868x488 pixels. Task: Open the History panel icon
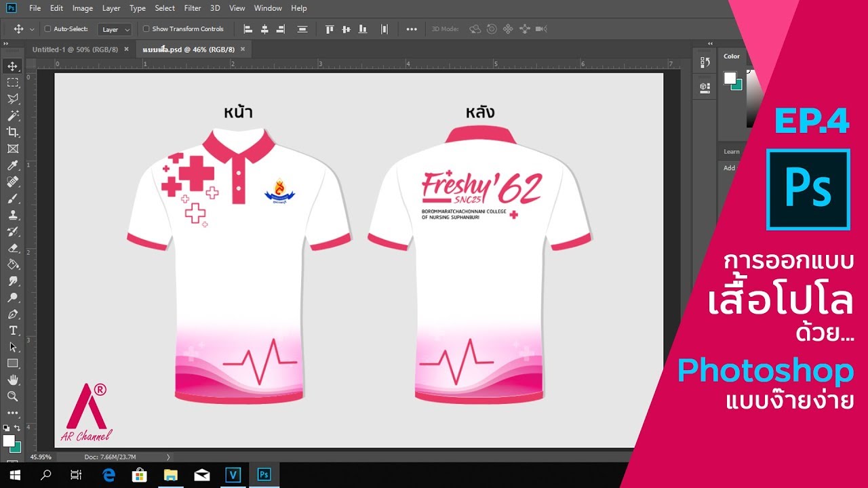705,62
